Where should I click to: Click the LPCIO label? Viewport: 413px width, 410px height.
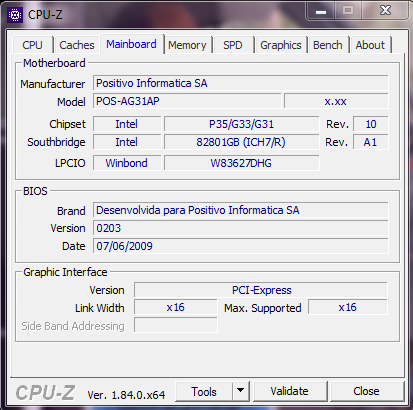(70, 163)
